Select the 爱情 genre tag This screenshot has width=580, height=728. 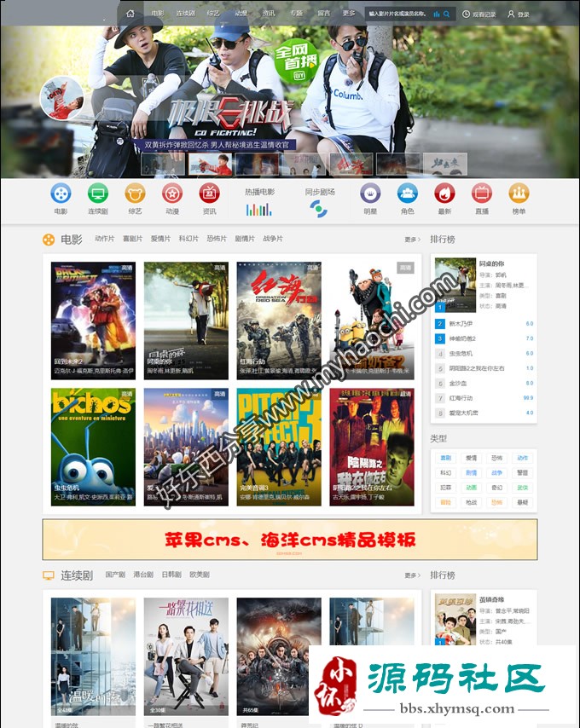tap(472, 458)
